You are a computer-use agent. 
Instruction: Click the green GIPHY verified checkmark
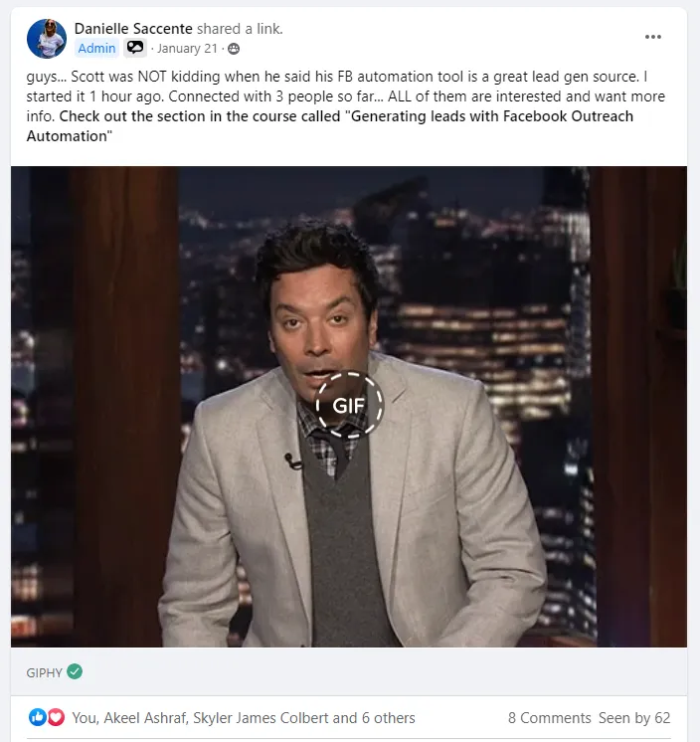tap(75, 671)
